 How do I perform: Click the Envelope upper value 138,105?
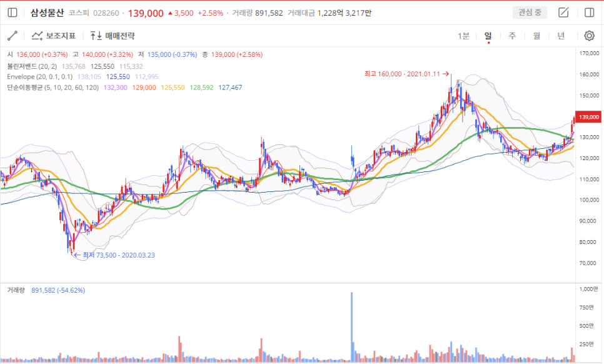pyautogui.click(x=89, y=77)
